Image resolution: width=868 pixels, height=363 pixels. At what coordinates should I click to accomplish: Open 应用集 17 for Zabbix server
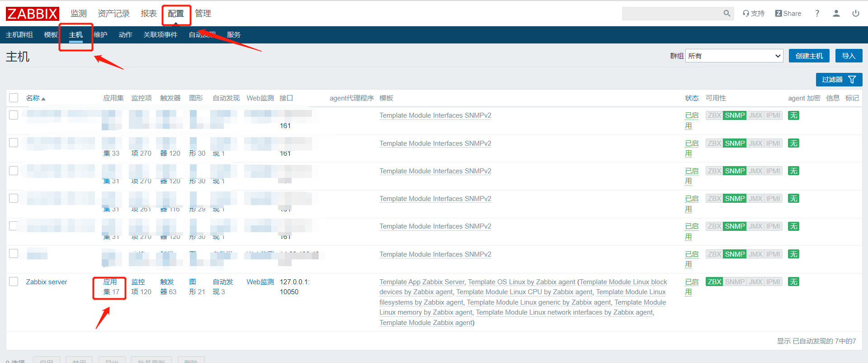pos(110,287)
